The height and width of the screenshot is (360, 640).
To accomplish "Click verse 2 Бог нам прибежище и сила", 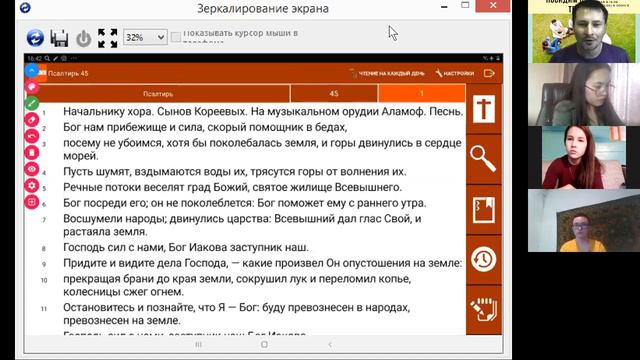I will pos(205,127).
